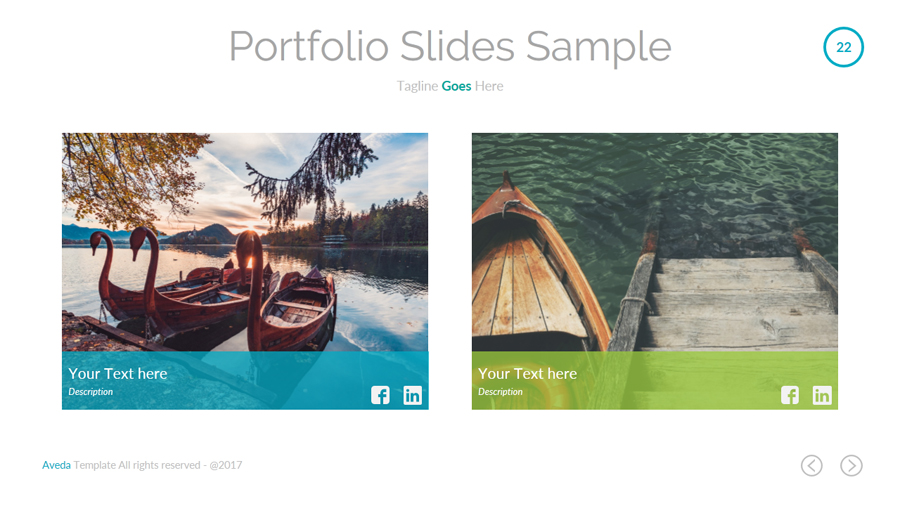
Task: Click the Aveda link in the footer
Action: pos(56,465)
